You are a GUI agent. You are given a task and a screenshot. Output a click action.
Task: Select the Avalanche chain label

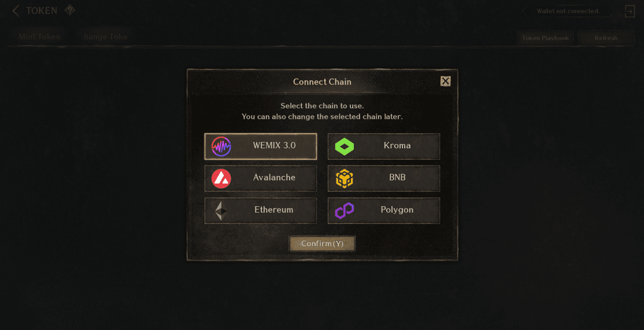tap(274, 178)
